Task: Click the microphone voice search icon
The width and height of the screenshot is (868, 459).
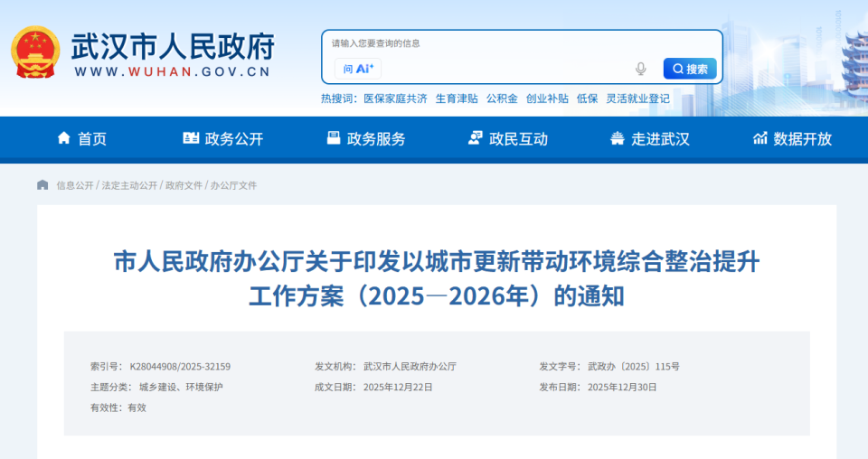Action: tap(640, 69)
